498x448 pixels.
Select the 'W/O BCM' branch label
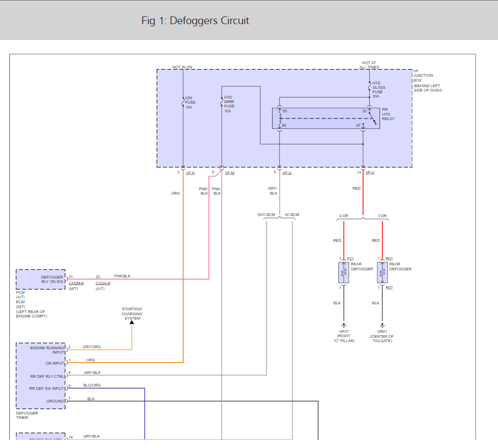pos(266,214)
